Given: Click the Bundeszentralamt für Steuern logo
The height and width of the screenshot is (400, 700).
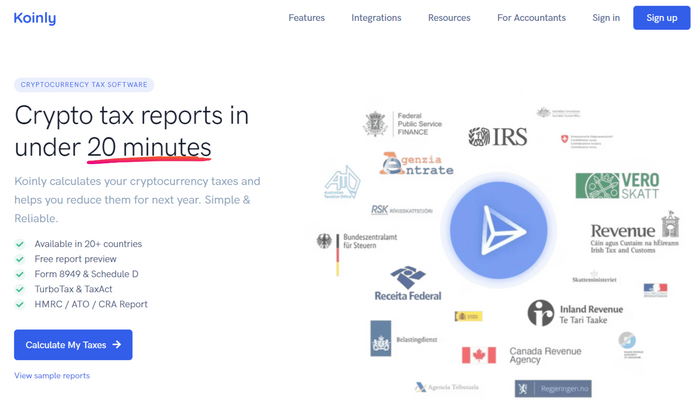Looking at the screenshot, I should point(357,254).
